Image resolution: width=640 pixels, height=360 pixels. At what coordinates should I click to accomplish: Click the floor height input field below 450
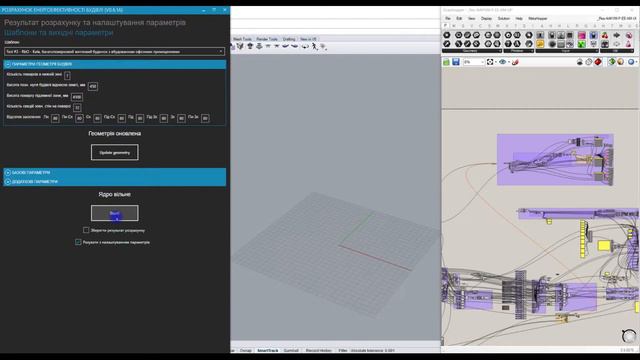coord(77,97)
